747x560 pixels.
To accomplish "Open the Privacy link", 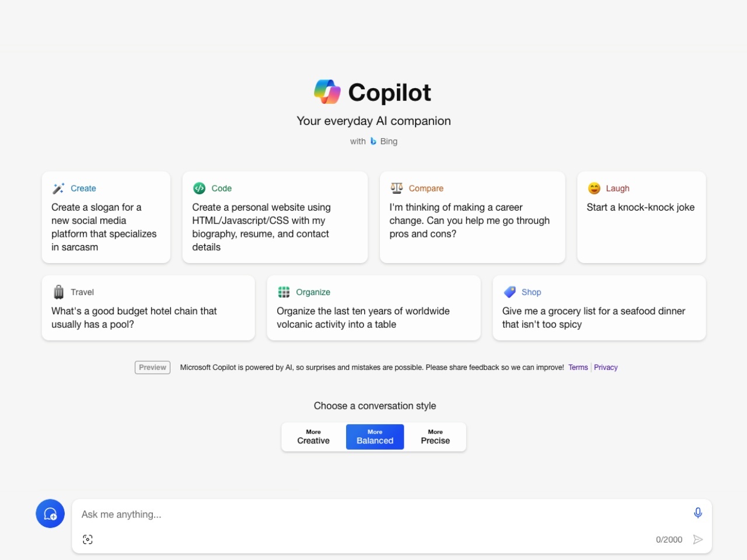I will coord(606,367).
